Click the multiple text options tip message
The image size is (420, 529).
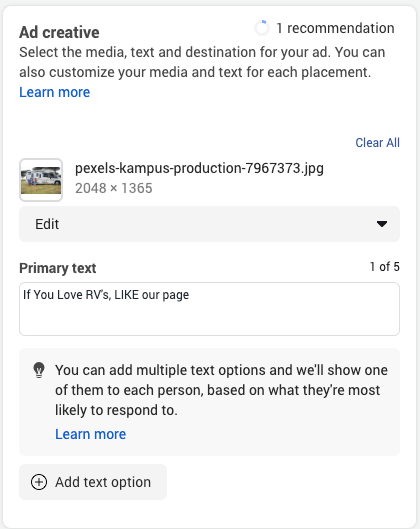221,390
